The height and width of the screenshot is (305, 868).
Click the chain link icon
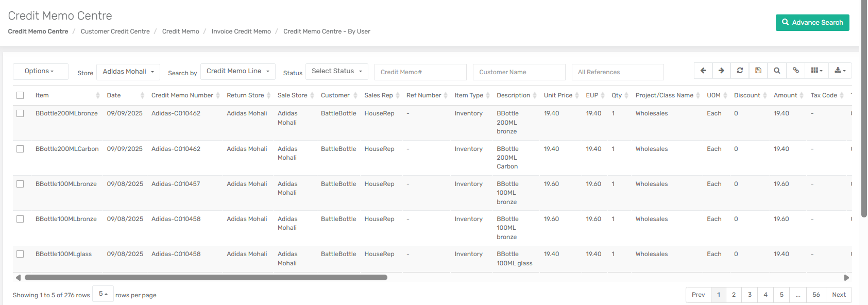(x=796, y=71)
